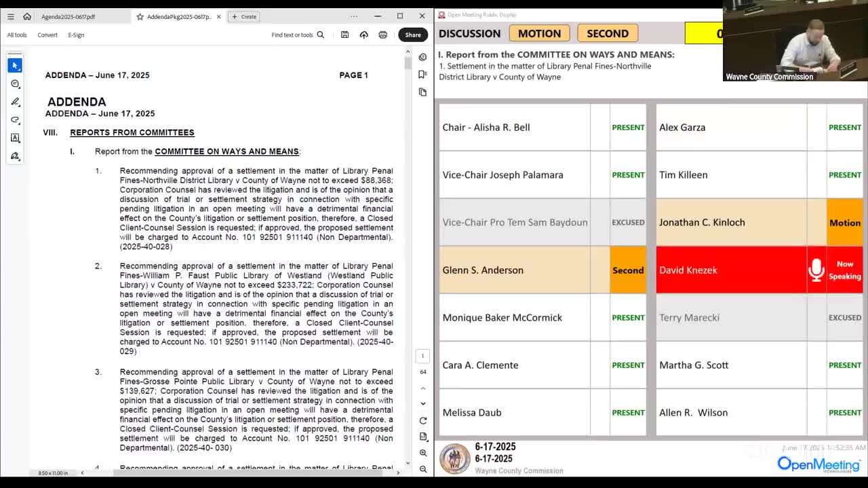Screen dimensions: 868x488
Task: Select the Highlight pen tool
Action: pyautogui.click(x=15, y=102)
